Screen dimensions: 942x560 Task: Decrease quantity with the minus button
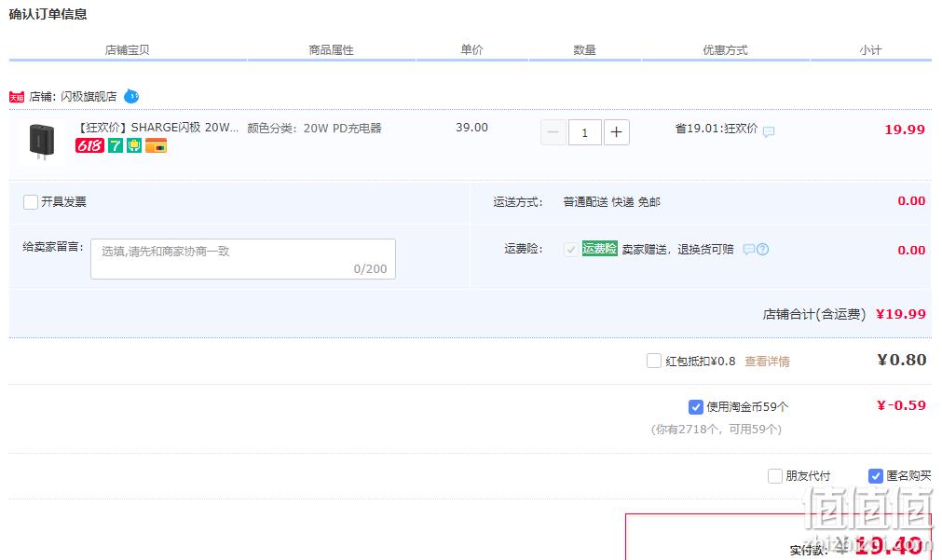point(553,132)
